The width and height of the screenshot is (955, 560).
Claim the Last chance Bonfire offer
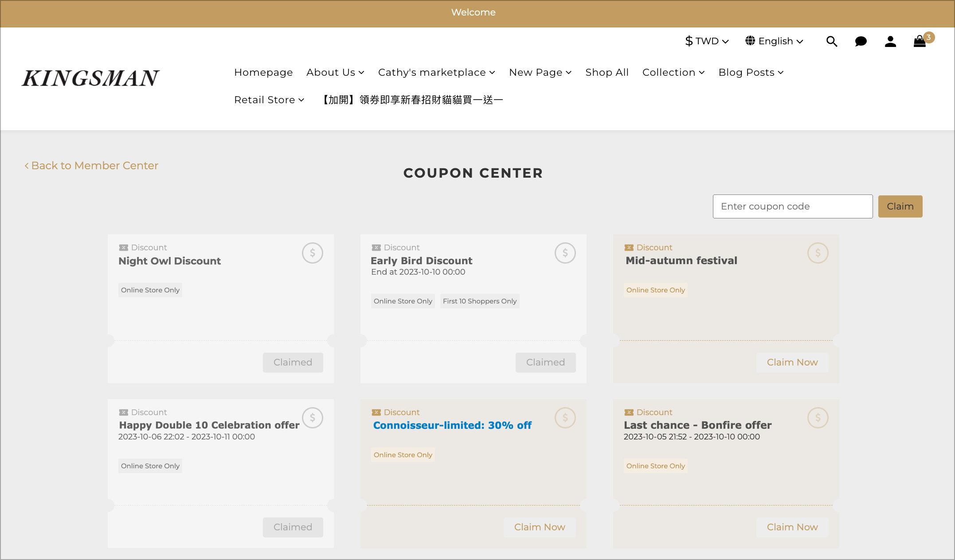pos(792,527)
